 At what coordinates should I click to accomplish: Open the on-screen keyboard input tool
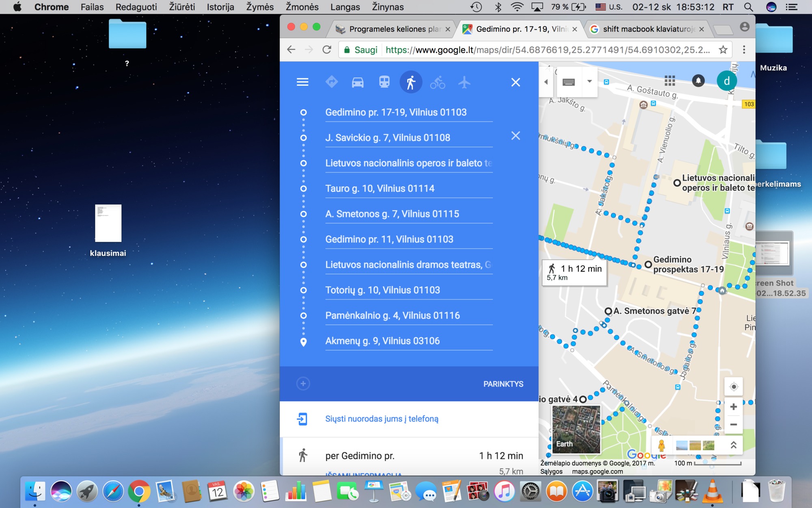point(568,82)
